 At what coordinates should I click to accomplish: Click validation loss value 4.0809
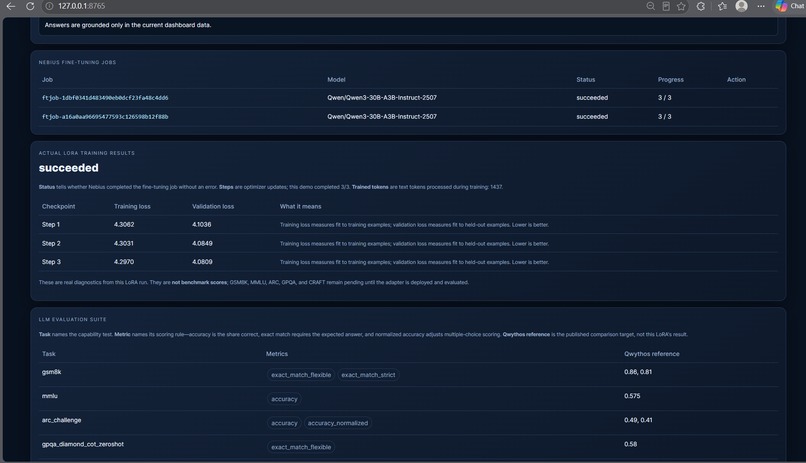pos(202,262)
